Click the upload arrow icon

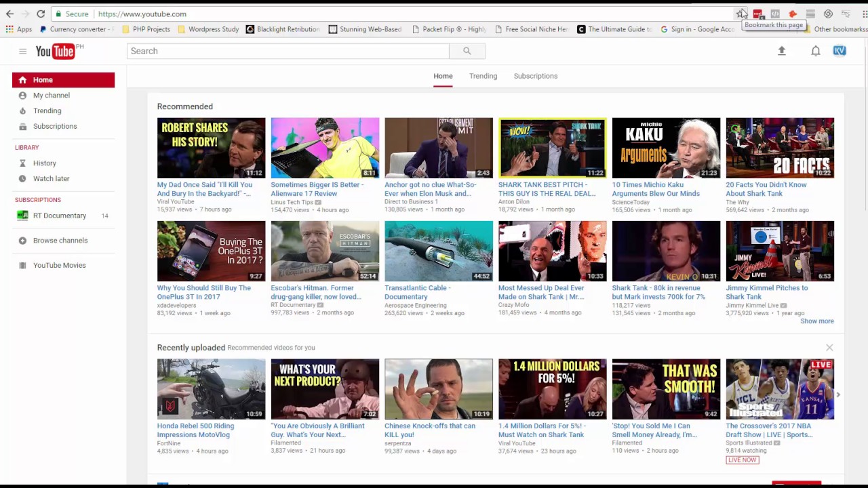point(781,51)
